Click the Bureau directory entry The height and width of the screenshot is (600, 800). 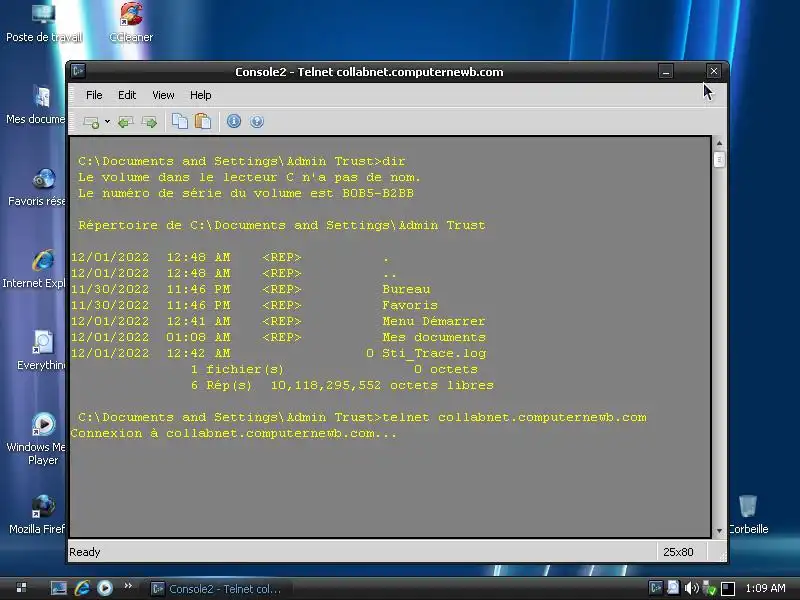click(x=406, y=289)
